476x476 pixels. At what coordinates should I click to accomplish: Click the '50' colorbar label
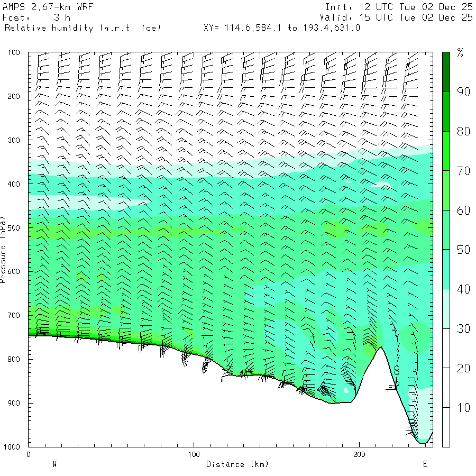tap(463, 250)
